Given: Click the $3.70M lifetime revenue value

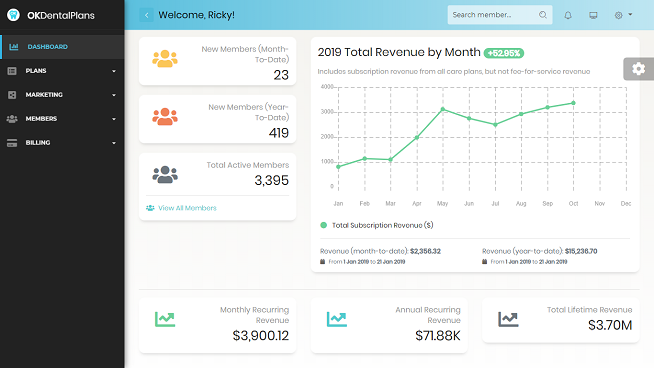Looking at the screenshot, I should 610,325.
